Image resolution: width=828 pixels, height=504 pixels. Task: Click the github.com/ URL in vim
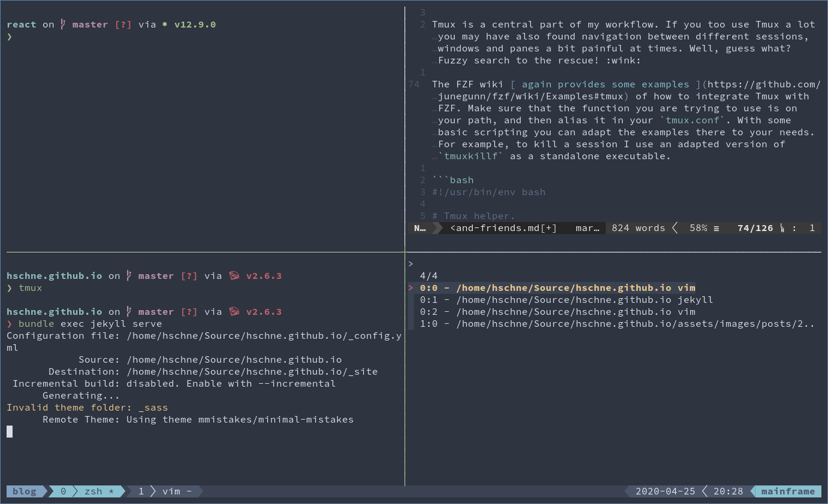click(764, 84)
